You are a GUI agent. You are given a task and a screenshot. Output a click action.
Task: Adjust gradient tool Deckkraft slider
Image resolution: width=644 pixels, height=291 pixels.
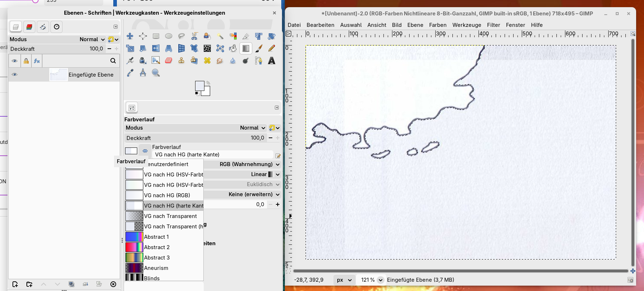pyautogui.click(x=195, y=138)
